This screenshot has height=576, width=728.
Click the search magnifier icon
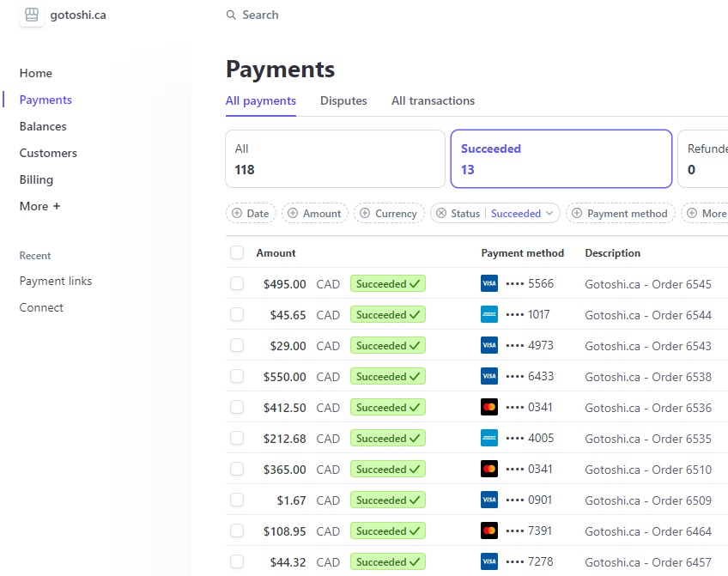(x=231, y=15)
